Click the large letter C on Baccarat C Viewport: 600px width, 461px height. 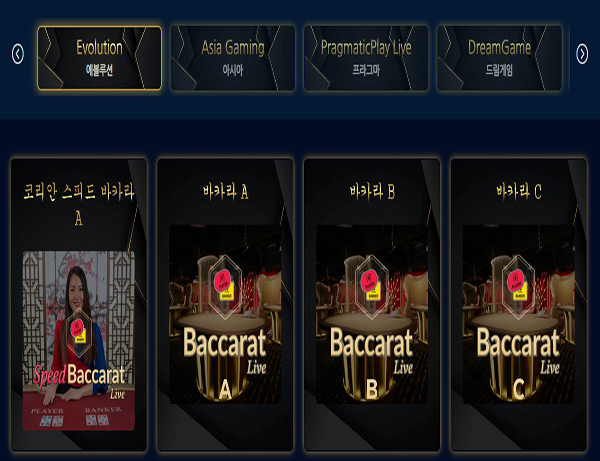[518, 390]
